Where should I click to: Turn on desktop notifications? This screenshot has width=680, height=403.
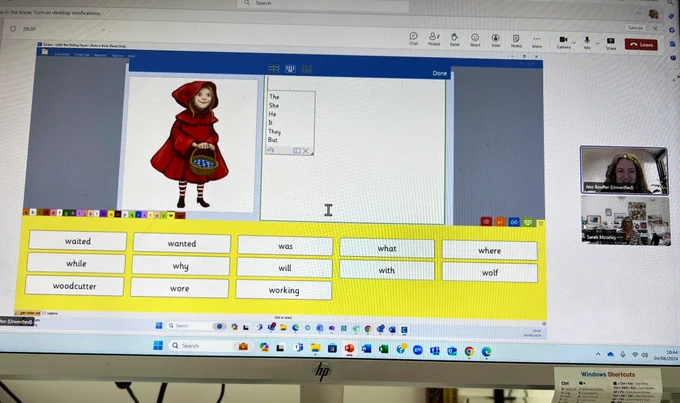coord(635,28)
